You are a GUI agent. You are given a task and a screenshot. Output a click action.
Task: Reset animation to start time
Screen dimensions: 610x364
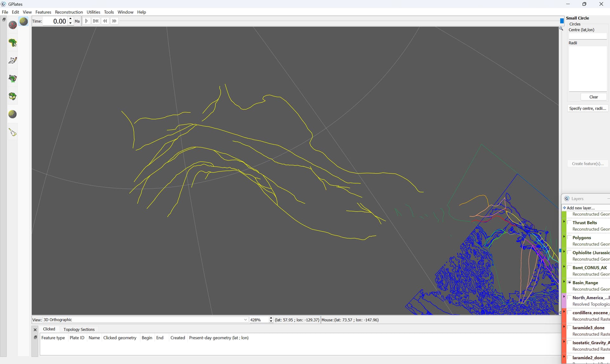point(96,21)
